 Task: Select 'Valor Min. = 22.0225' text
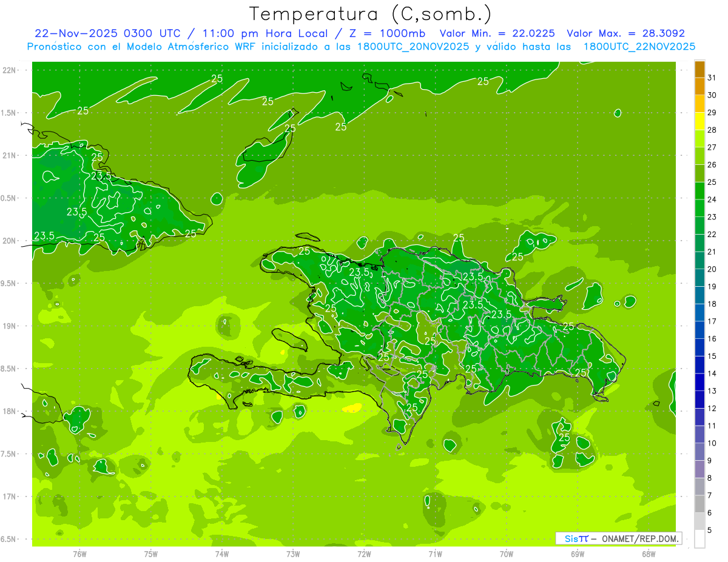[x=497, y=33]
